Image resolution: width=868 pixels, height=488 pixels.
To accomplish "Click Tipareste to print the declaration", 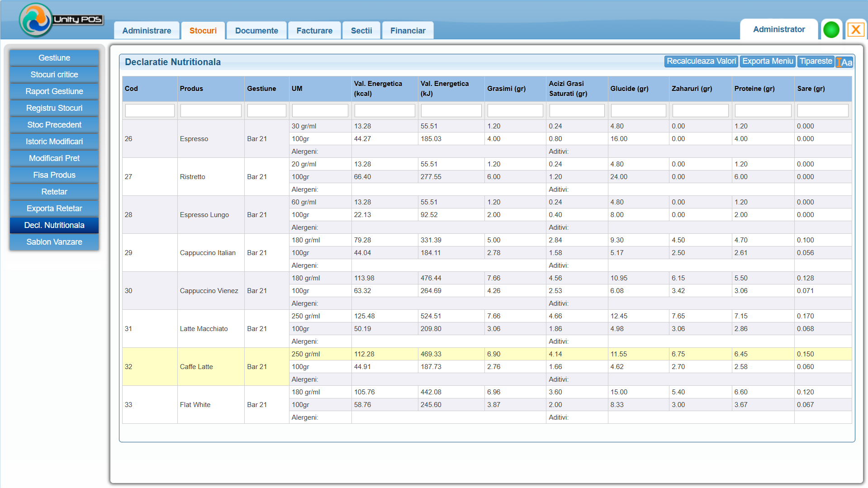I will pos(816,62).
